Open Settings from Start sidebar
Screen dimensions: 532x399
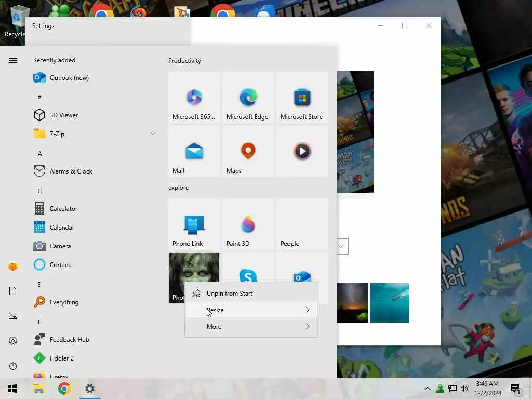(13, 341)
